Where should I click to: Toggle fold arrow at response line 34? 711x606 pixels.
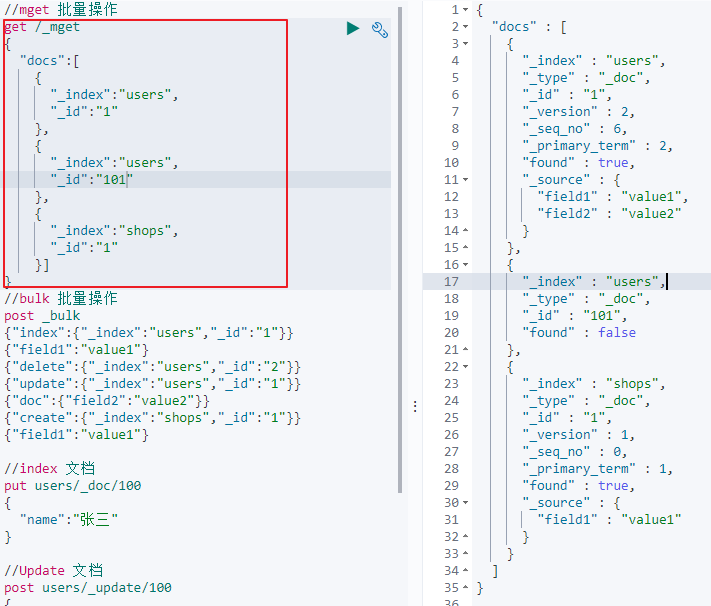[x=466, y=571]
